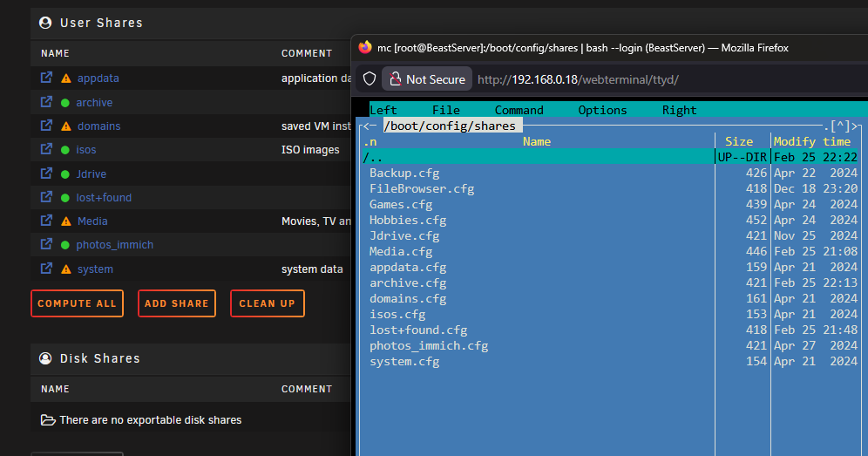Click the Not Secure lock badge
Screen dimensions: 868x456
[x=427, y=79]
